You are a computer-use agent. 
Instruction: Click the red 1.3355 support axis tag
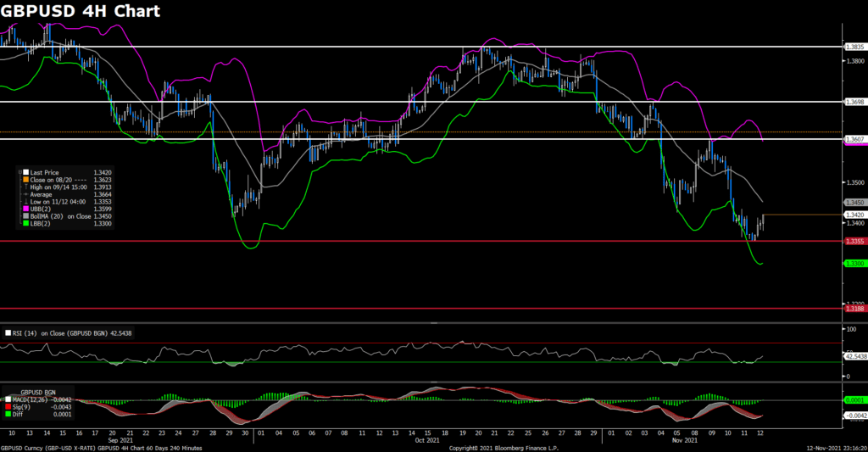point(855,242)
